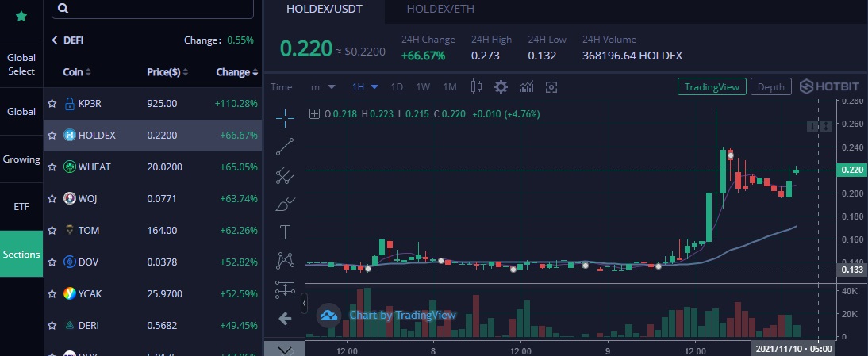
Task: Favorite the TOM coin star
Action: [52, 230]
